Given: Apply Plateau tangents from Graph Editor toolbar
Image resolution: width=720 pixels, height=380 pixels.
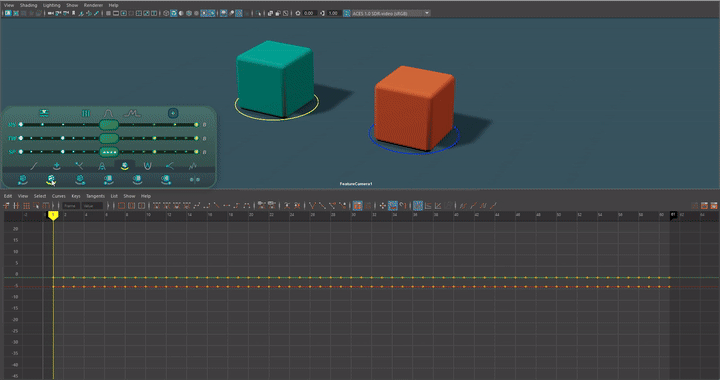Looking at the screenshot, I should click(247, 206).
